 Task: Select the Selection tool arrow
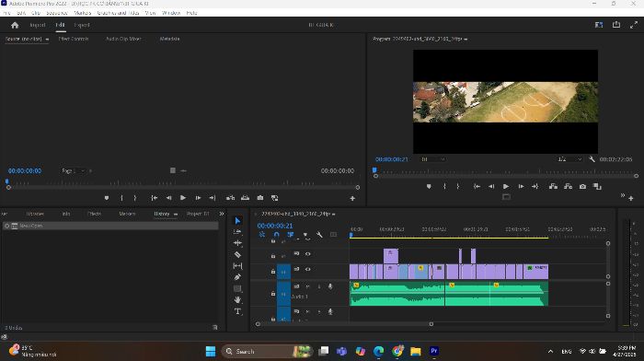[x=237, y=221]
